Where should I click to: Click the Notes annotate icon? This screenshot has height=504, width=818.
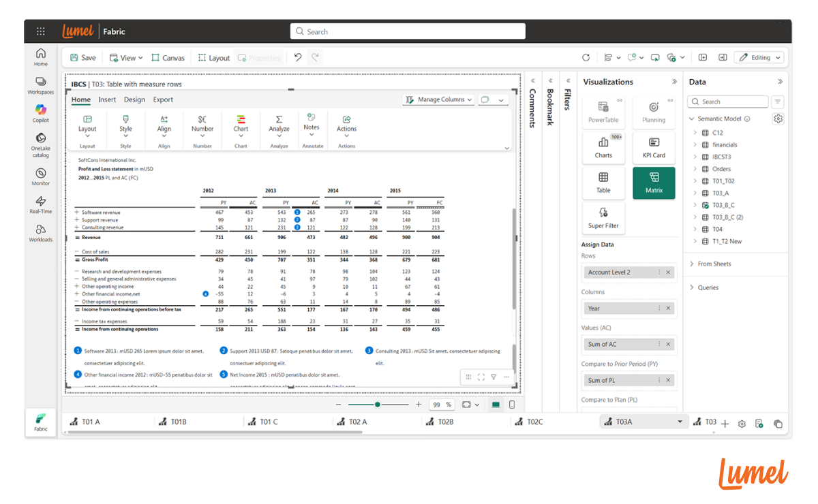[312, 121]
